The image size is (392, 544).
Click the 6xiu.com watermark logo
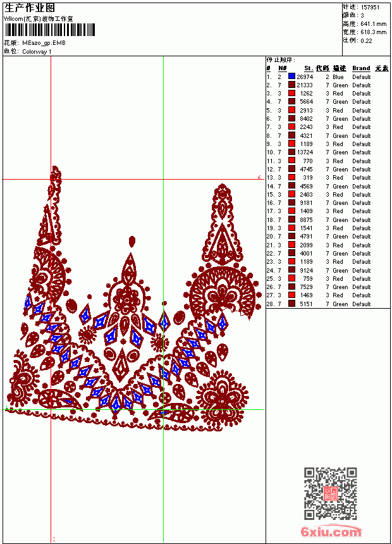tap(331, 531)
